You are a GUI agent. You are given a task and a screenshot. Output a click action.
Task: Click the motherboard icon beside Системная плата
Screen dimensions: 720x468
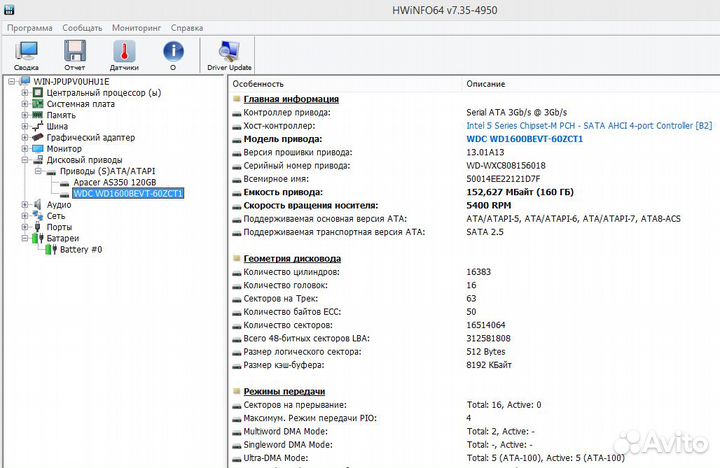[x=38, y=104]
